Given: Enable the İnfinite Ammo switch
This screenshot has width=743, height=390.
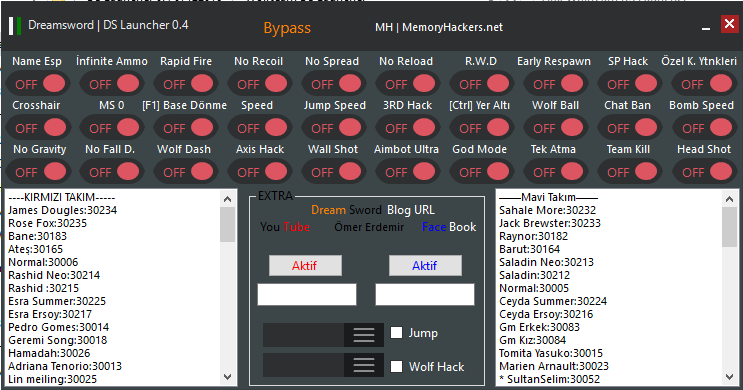Looking at the screenshot, I should point(112,84).
